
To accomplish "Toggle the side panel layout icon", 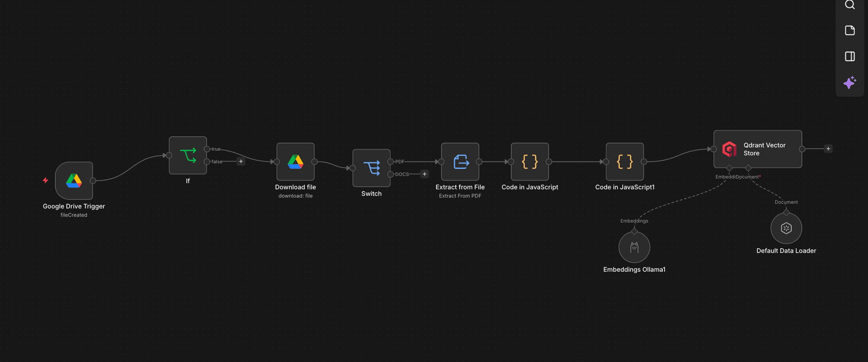I will (850, 56).
